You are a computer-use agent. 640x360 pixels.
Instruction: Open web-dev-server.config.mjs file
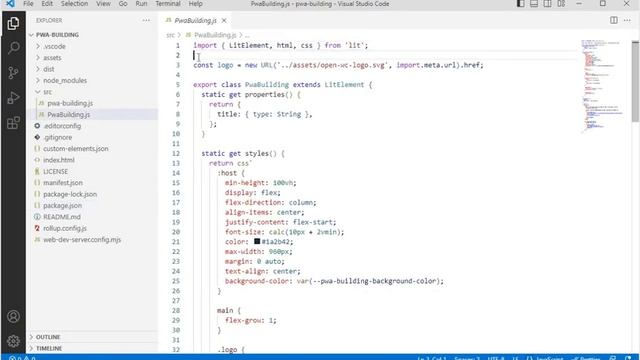tap(82, 240)
